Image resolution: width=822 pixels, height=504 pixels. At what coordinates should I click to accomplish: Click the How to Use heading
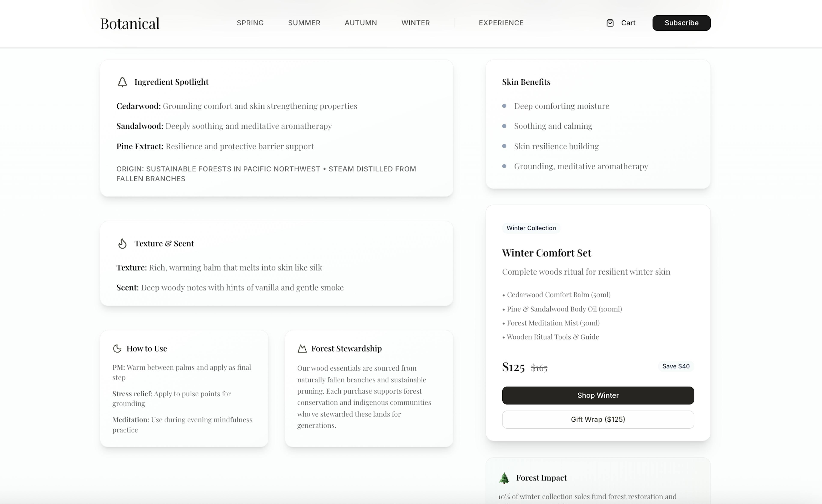point(147,349)
